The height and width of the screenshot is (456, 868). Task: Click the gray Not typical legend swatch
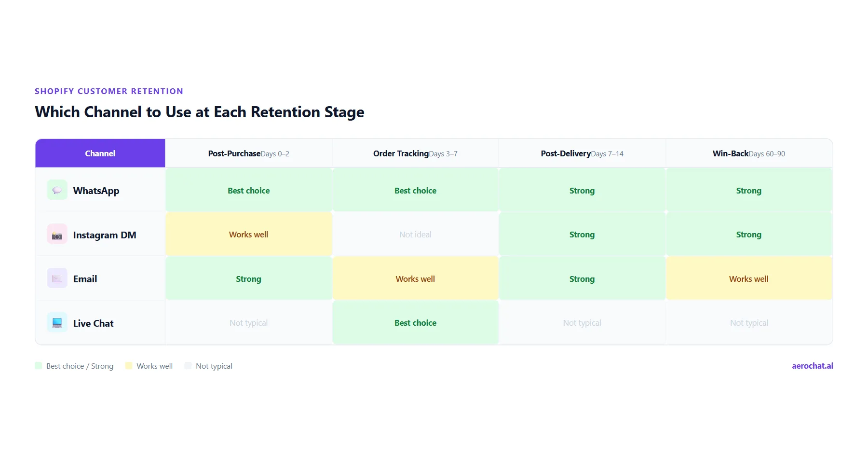point(188,366)
